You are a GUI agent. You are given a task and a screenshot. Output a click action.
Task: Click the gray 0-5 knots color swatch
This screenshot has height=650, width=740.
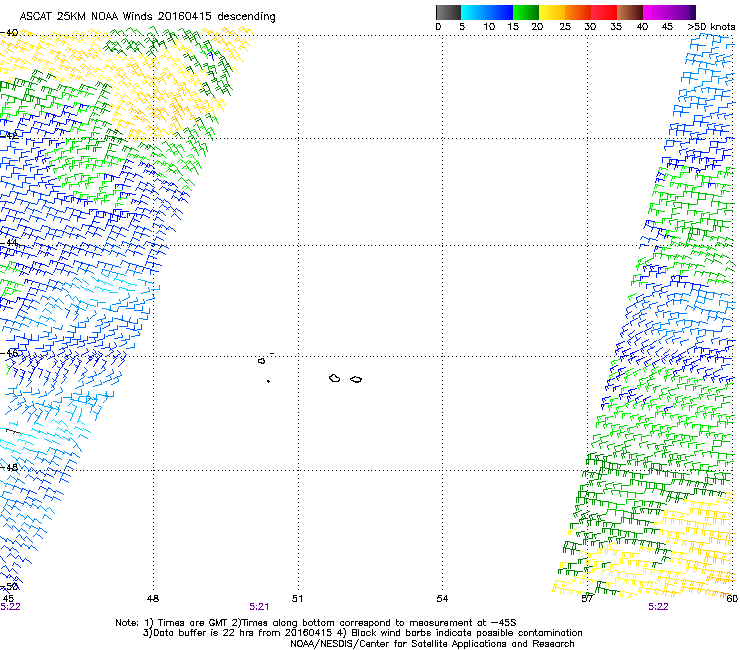pos(448,12)
